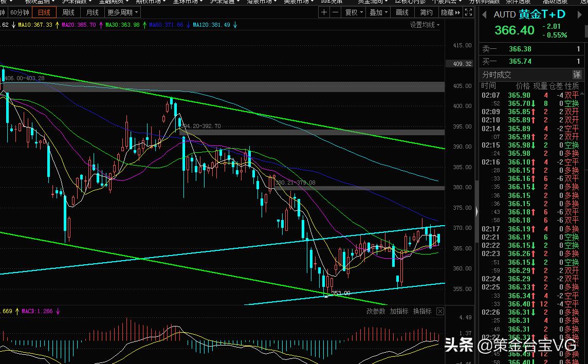Activate the 画线 drawing tool
The width and height of the screenshot is (588, 364).
(x=402, y=12)
